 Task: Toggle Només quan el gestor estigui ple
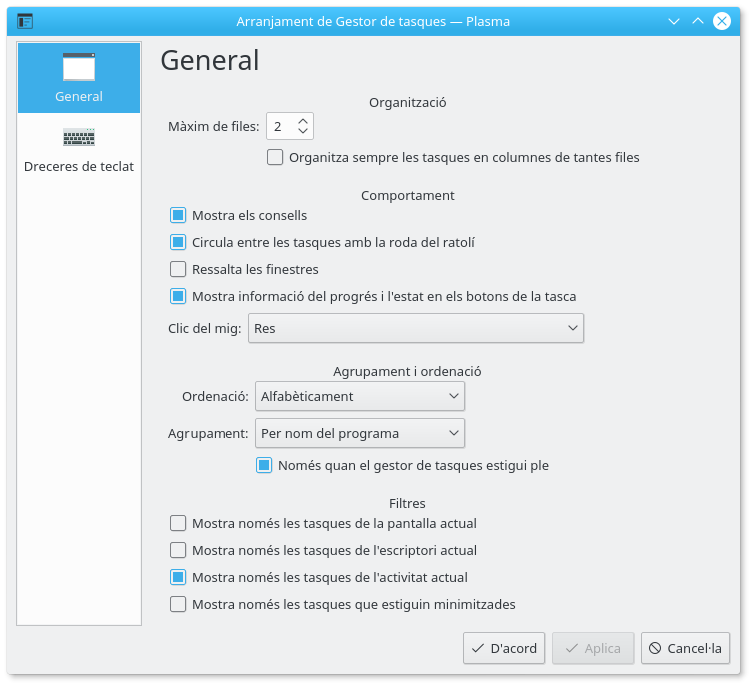click(x=264, y=465)
